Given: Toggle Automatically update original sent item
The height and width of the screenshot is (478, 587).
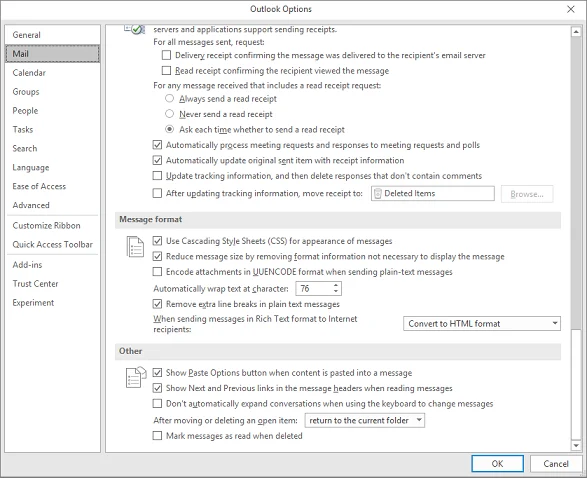Looking at the screenshot, I should pyautogui.click(x=157, y=160).
